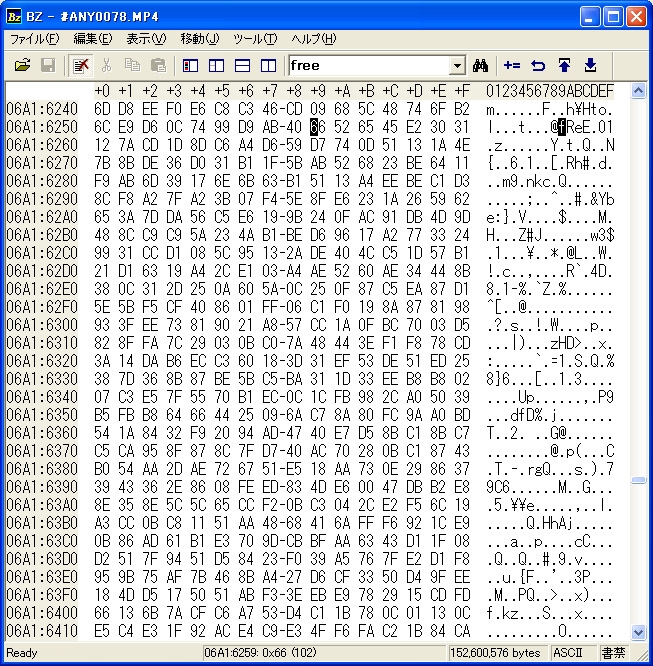Jump to the file end with down arrow

click(590, 65)
